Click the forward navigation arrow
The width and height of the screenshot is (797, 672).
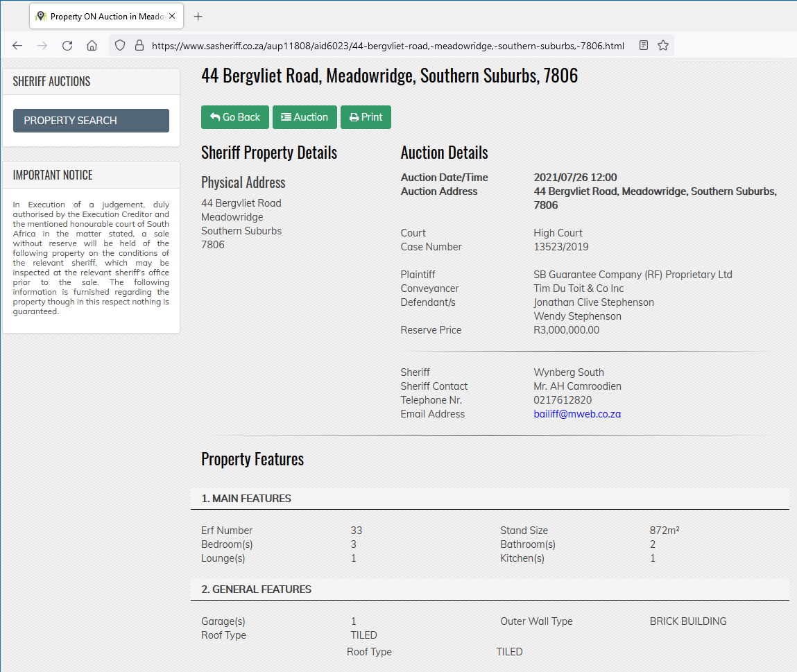point(42,45)
